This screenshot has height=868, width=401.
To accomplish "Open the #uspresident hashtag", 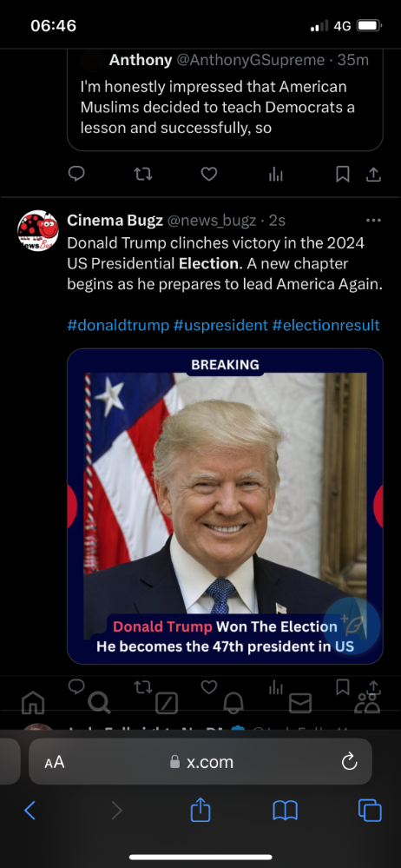I will (220, 325).
